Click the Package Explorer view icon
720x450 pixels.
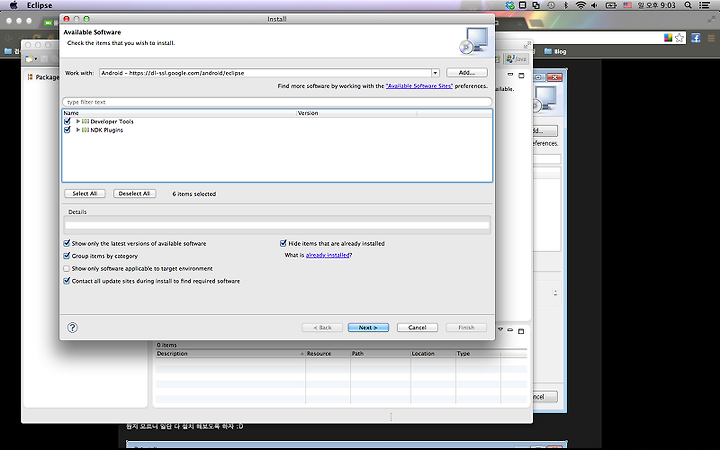[x=30, y=77]
